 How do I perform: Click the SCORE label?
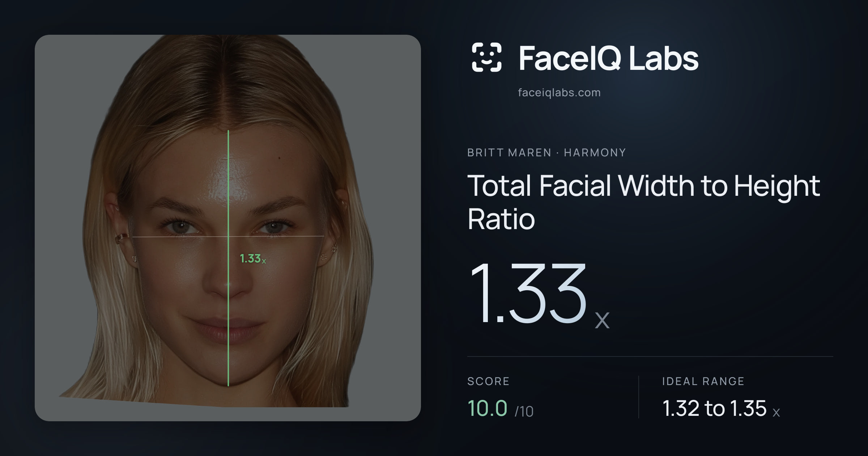coord(488,381)
